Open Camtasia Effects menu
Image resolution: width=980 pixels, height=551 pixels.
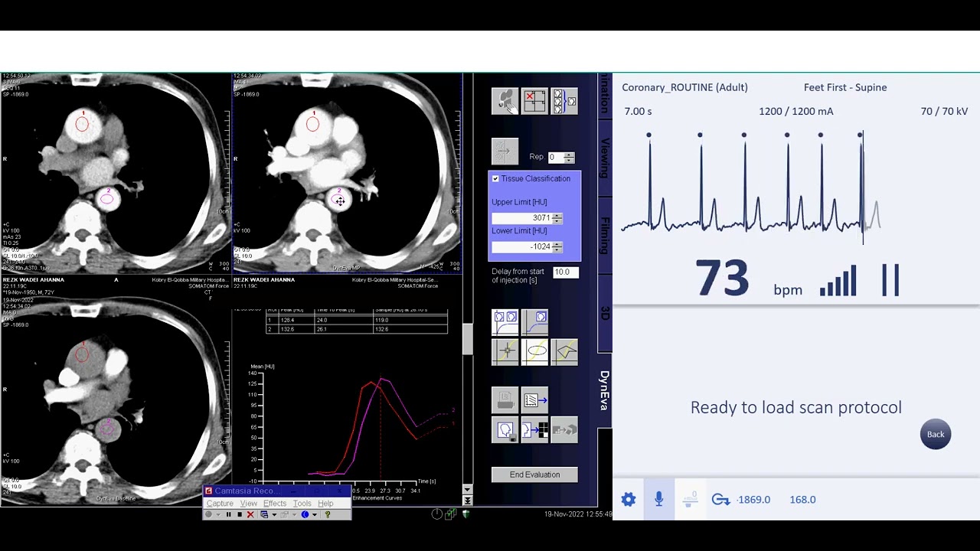click(x=275, y=504)
